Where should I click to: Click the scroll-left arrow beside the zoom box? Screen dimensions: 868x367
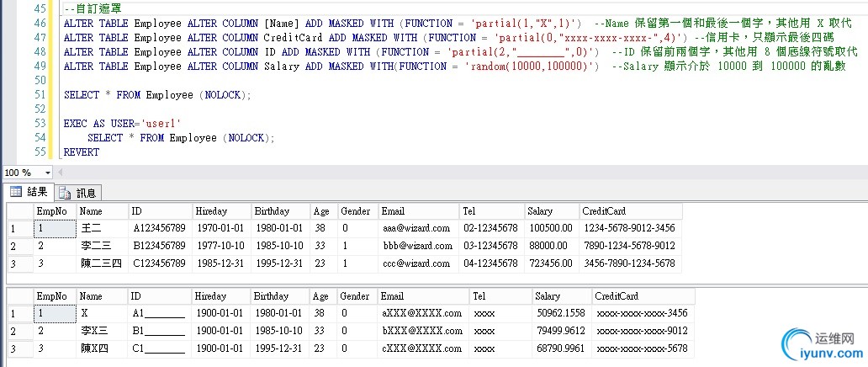coord(60,173)
